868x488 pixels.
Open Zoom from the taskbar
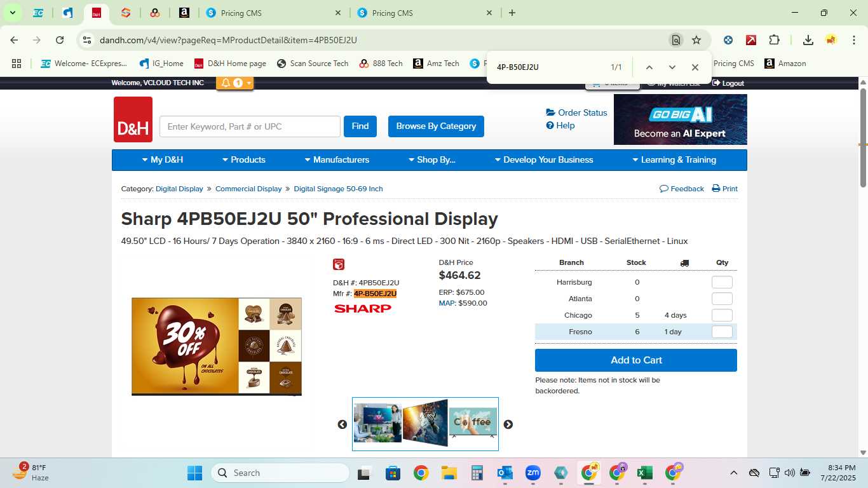click(x=532, y=473)
